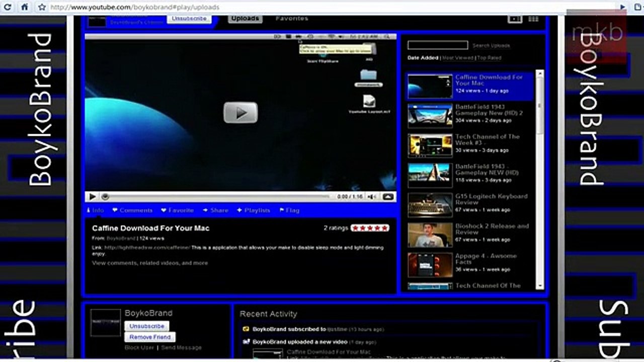Open Appage 4 - Awsome Facts thumbnail
Viewport: 644px width, 362px height.
click(x=430, y=264)
